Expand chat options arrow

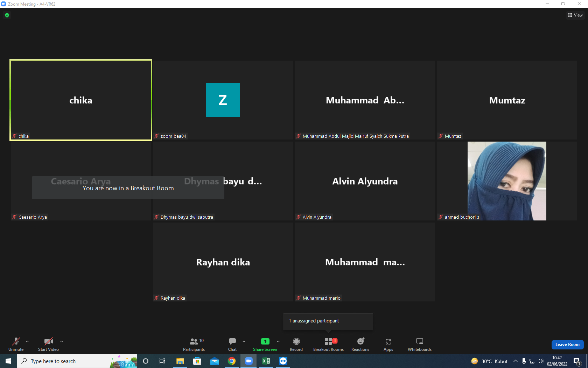tap(244, 341)
